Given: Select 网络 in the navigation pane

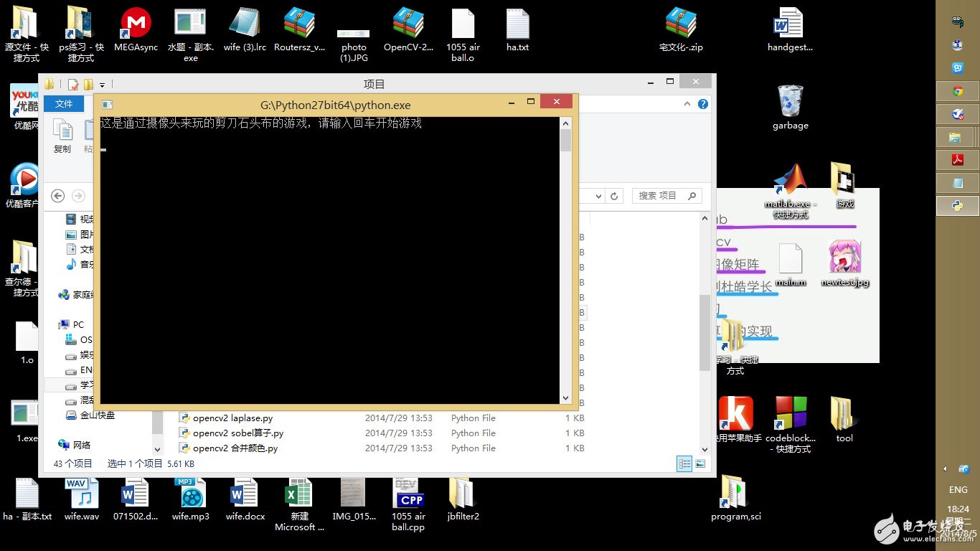Looking at the screenshot, I should click(81, 445).
